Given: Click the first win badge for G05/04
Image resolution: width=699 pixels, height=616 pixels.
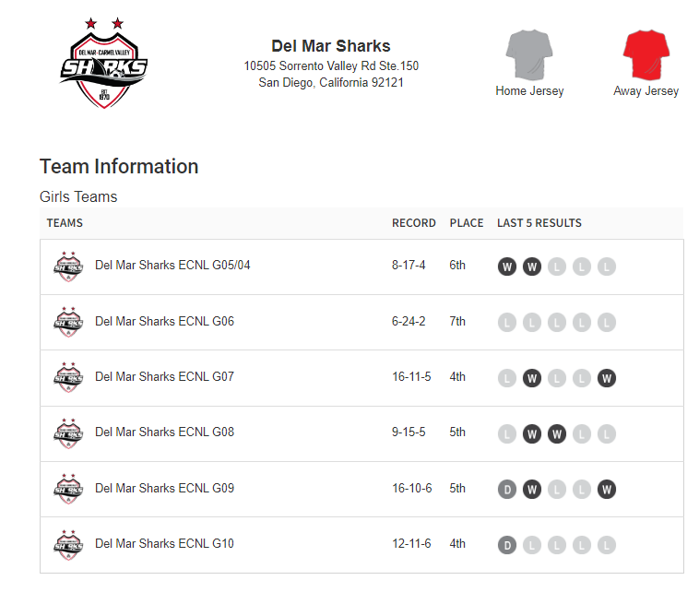Looking at the screenshot, I should click(x=506, y=267).
